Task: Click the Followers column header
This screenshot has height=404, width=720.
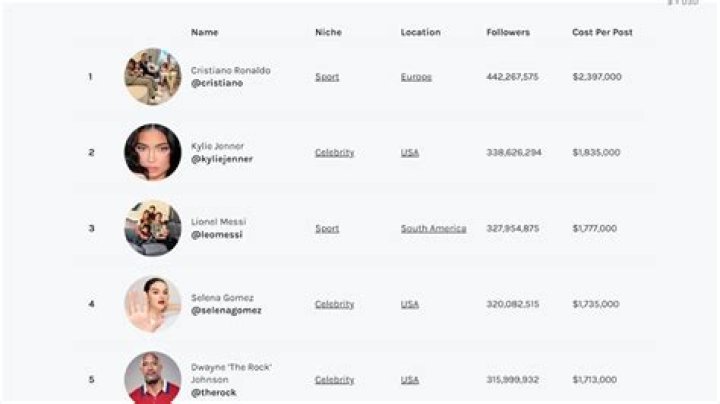Action: (508, 33)
